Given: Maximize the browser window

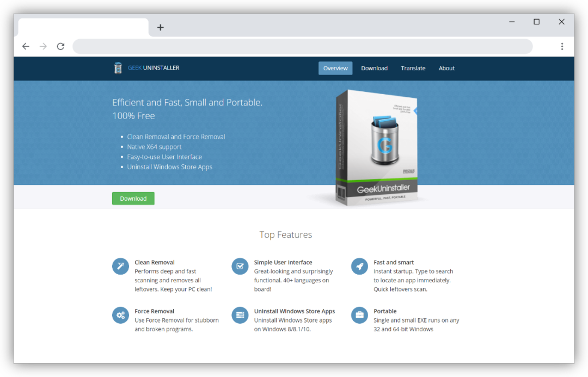Looking at the screenshot, I should point(537,22).
